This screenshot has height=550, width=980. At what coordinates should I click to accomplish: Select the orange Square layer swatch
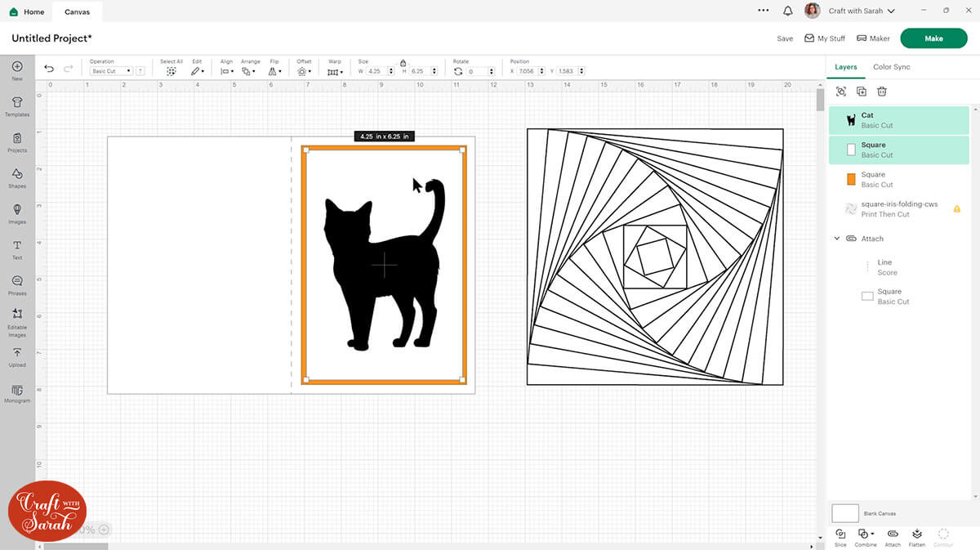pos(851,179)
